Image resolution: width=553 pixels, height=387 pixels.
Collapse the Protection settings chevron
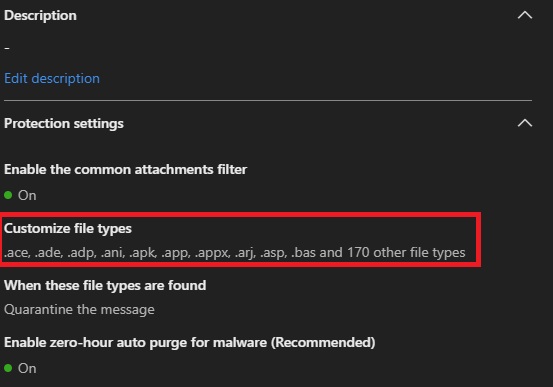click(x=525, y=123)
